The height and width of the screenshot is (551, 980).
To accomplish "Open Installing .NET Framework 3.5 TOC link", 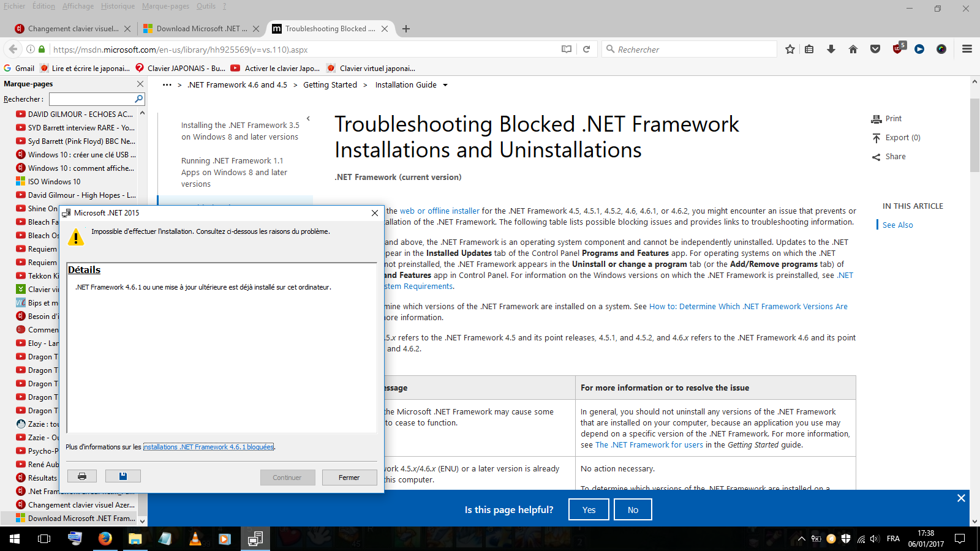I will tap(240, 131).
